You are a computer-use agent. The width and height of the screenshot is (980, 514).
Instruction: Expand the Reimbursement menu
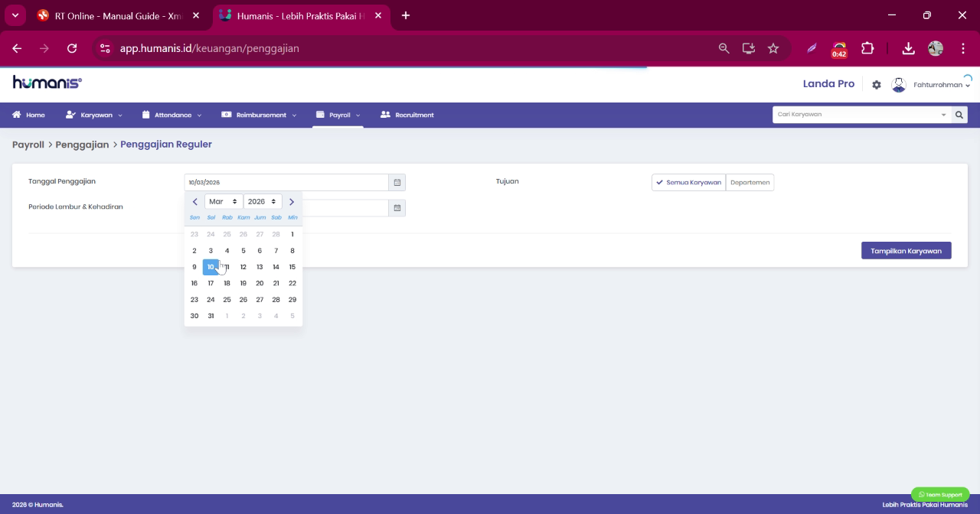coord(259,115)
